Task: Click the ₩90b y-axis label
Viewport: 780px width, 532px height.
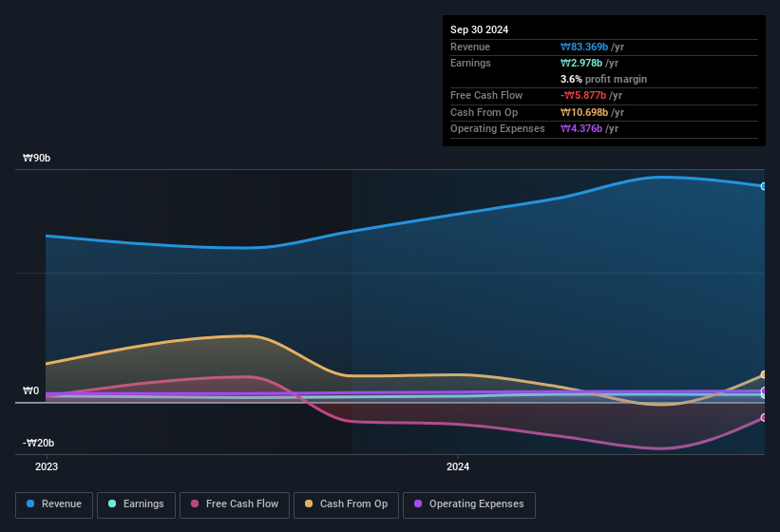Action: click(x=36, y=158)
